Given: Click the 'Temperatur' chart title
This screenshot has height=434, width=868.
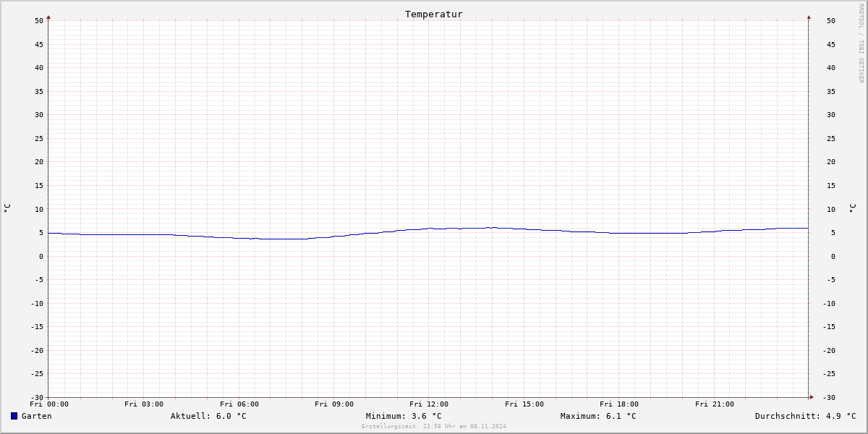Looking at the screenshot, I should pos(434,14).
